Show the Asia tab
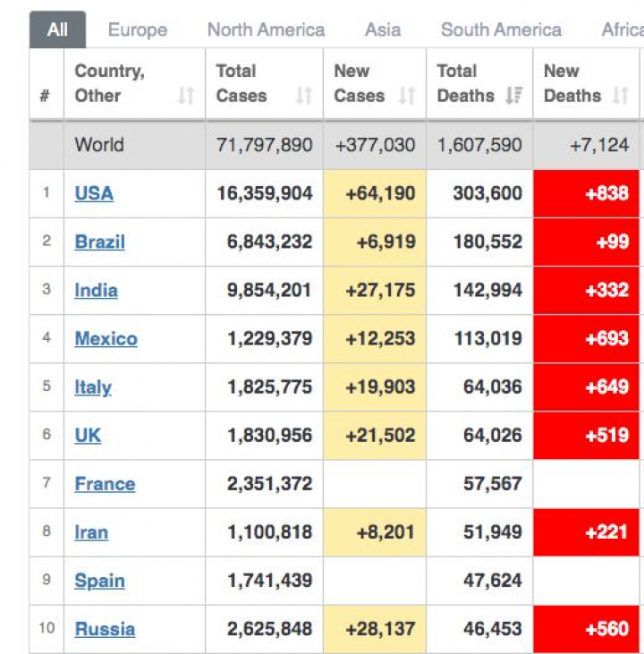Image resolution: width=644 pixels, height=654 pixels. tap(383, 30)
